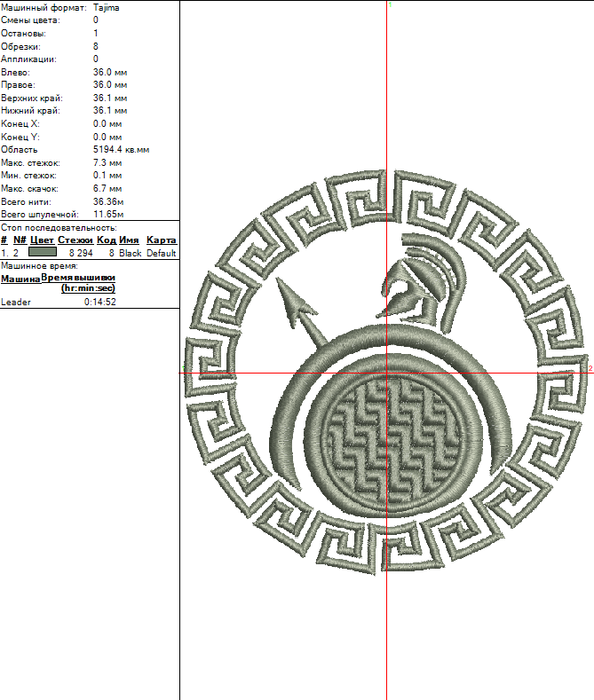The width and height of the screenshot is (594, 700).
Task: Click the spear arrowhead in design
Action: 293,303
